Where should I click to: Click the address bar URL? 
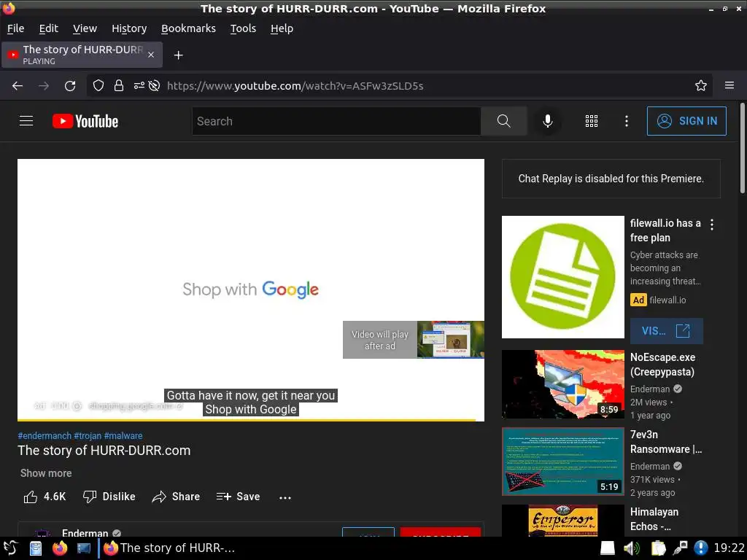click(x=295, y=86)
